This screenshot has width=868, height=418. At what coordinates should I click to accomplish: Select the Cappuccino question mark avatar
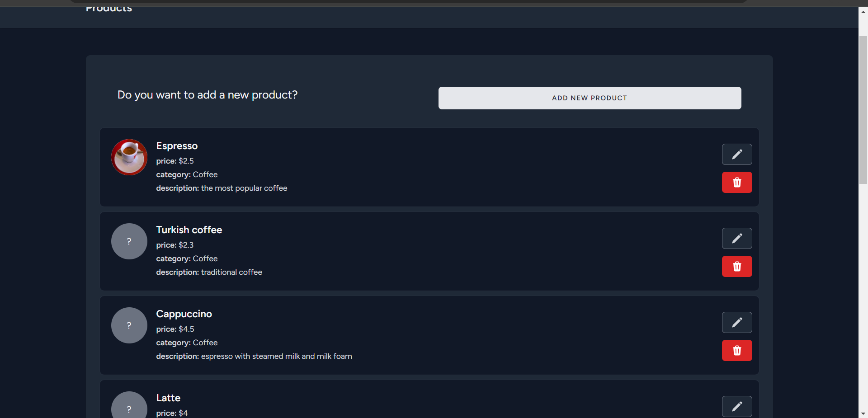click(x=129, y=325)
